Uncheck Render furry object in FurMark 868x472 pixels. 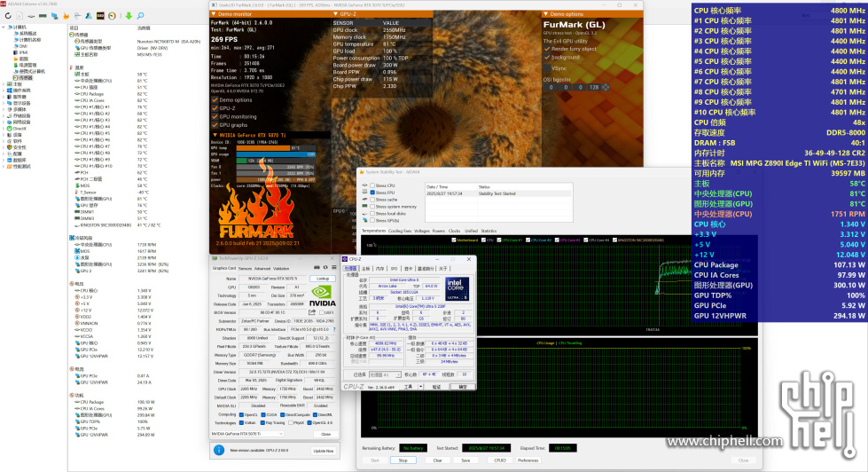click(x=547, y=49)
